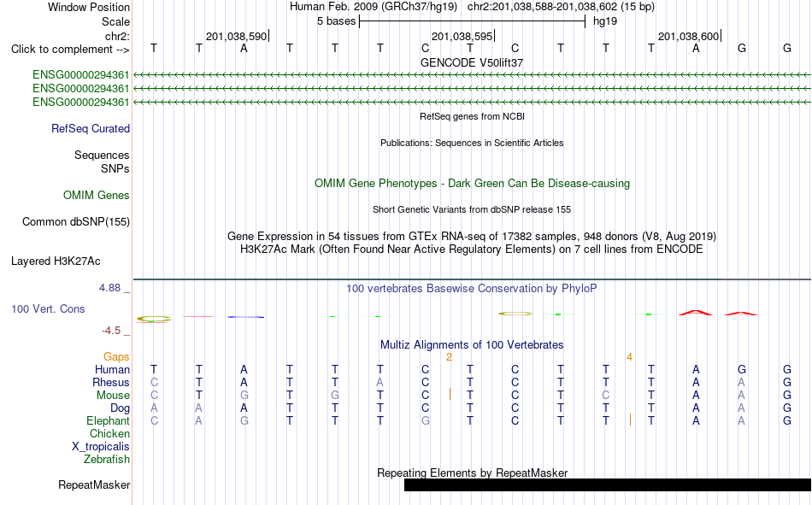
Task: Click the GENCODE V50lift37 track title
Action: (x=472, y=62)
